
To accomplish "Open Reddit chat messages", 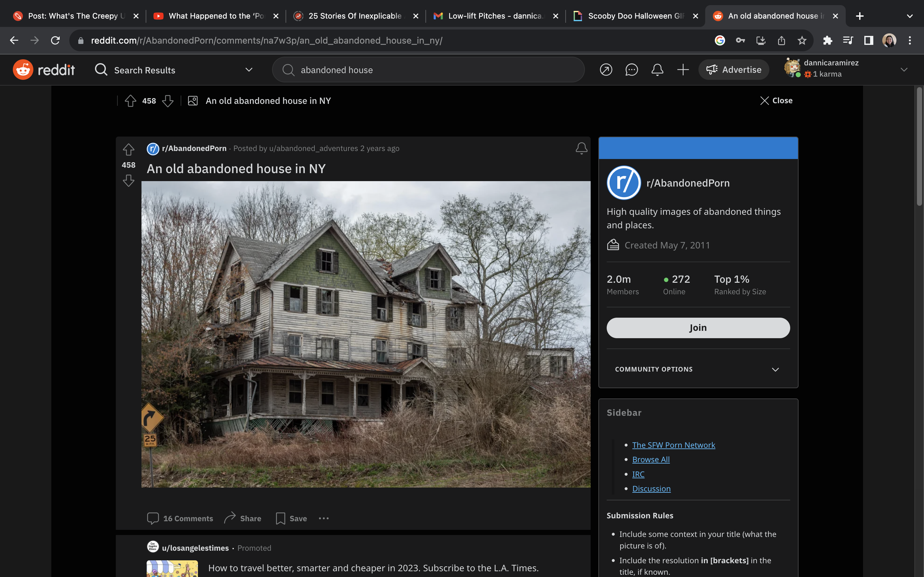I will pos(632,70).
